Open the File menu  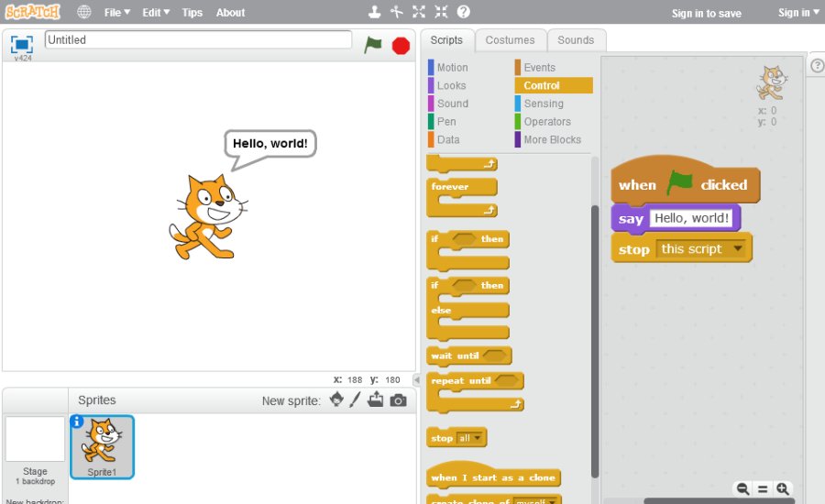tap(116, 12)
